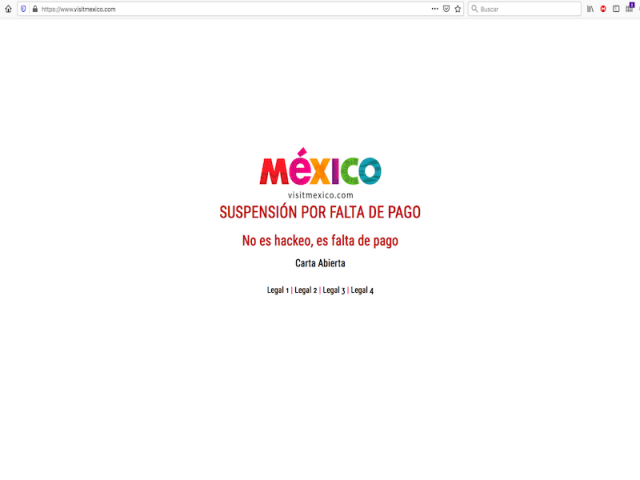The image size is (640, 480).
Task: Open the Legal 3 link
Action: coord(334,290)
